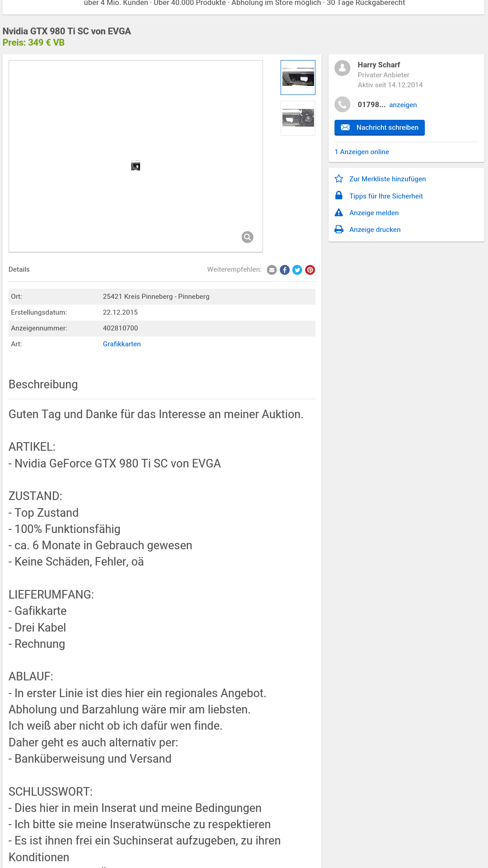Click Anzeige drucken link
This screenshot has height=868, width=488.
coord(375,230)
